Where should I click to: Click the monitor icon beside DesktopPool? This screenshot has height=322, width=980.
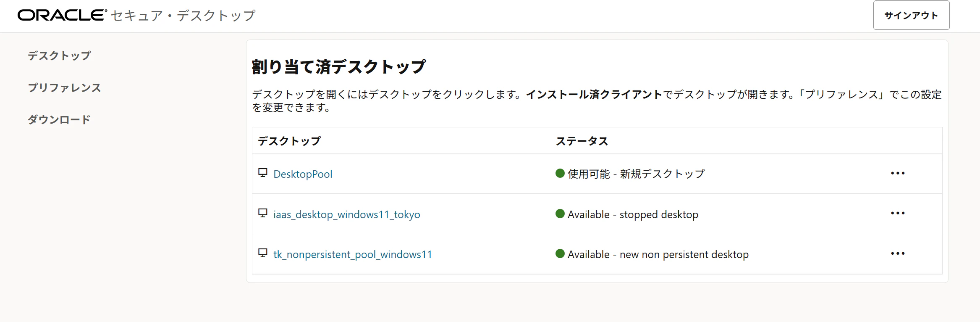263,173
